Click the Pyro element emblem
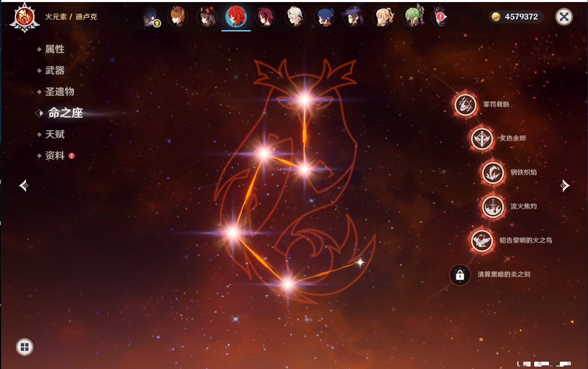588x369 pixels. point(24,17)
